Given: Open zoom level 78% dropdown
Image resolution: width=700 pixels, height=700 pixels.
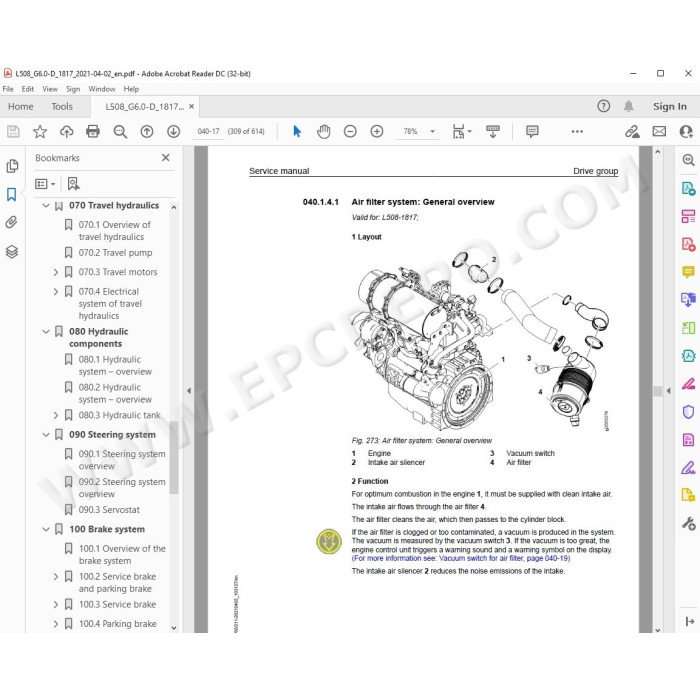Looking at the screenshot, I should tap(432, 131).
